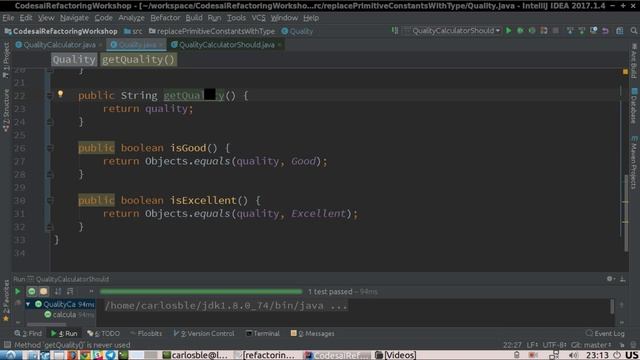Open the Terminal tool window
640x360 pixels.
262,333
